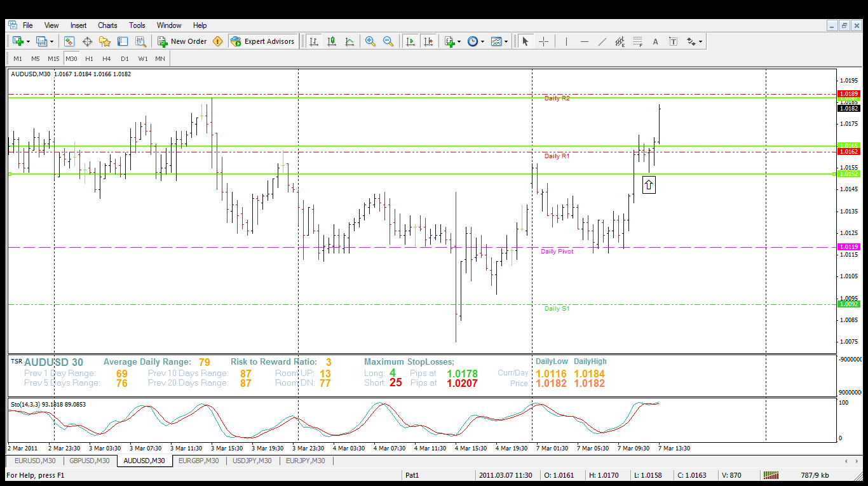Switch timeframe to W1
The image size is (868, 486).
tap(143, 58)
